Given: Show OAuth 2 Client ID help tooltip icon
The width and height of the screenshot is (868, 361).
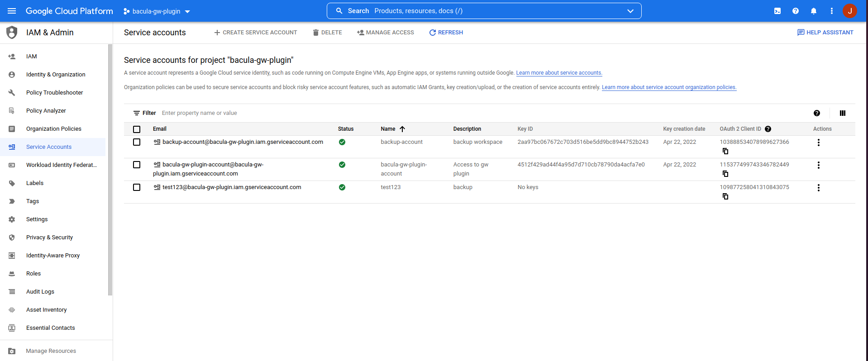Looking at the screenshot, I should click(768, 129).
